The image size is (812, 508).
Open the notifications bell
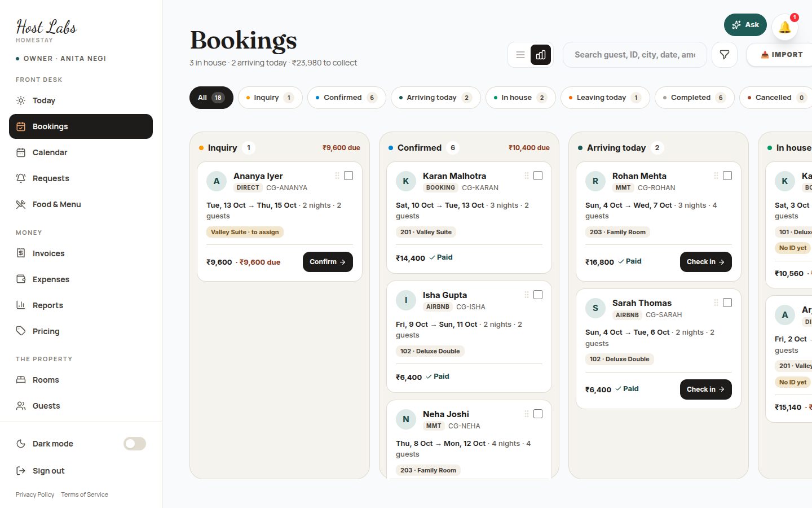pyautogui.click(x=785, y=27)
